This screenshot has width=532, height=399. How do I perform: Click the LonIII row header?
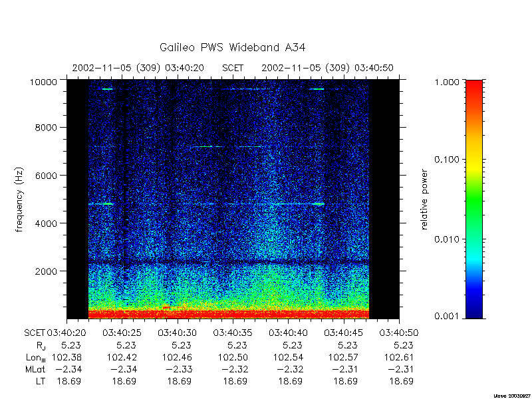tap(36, 358)
